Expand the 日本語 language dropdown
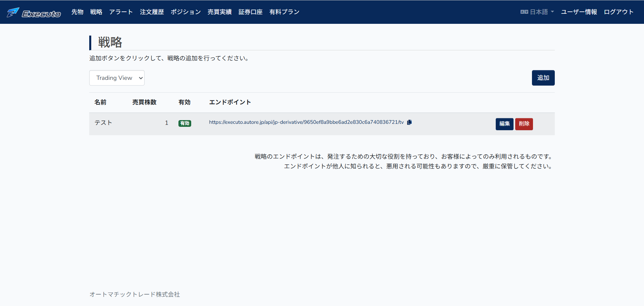 click(537, 12)
